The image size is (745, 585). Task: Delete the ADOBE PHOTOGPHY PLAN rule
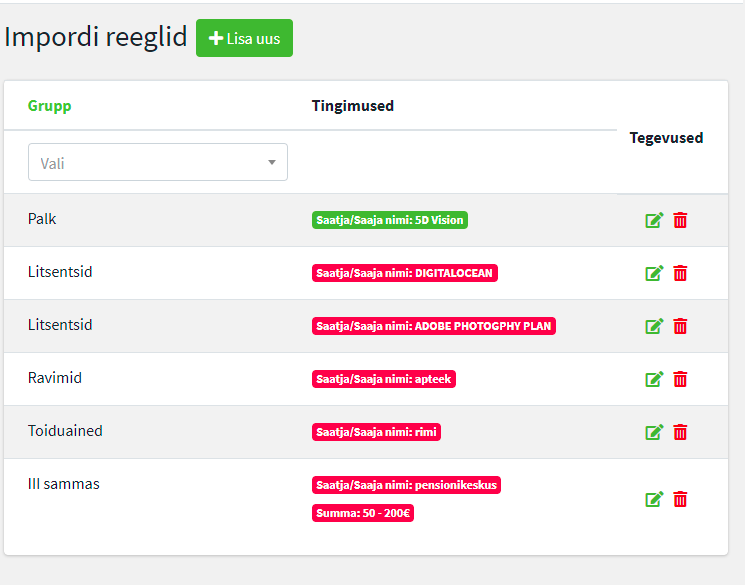tap(680, 326)
